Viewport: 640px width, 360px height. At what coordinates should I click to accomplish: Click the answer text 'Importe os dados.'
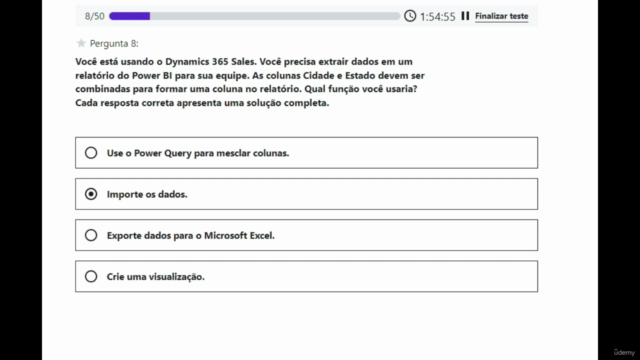(147, 194)
